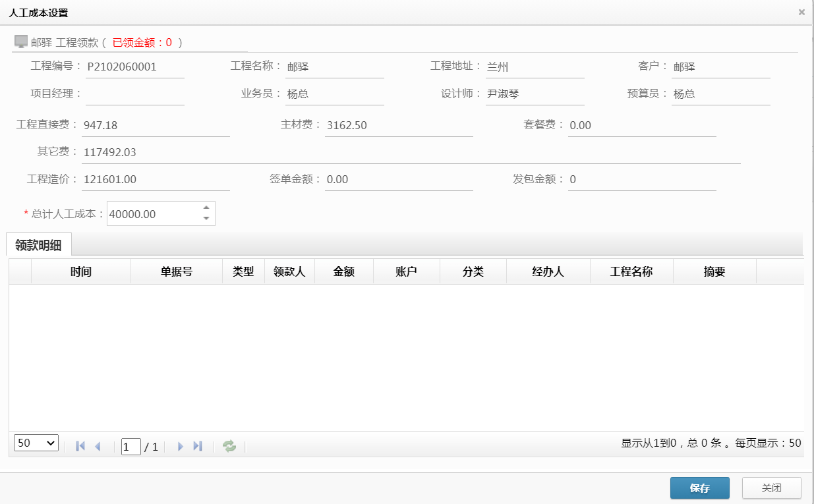Click the page number input box
The width and height of the screenshot is (814, 504).
pyautogui.click(x=131, y=447)
